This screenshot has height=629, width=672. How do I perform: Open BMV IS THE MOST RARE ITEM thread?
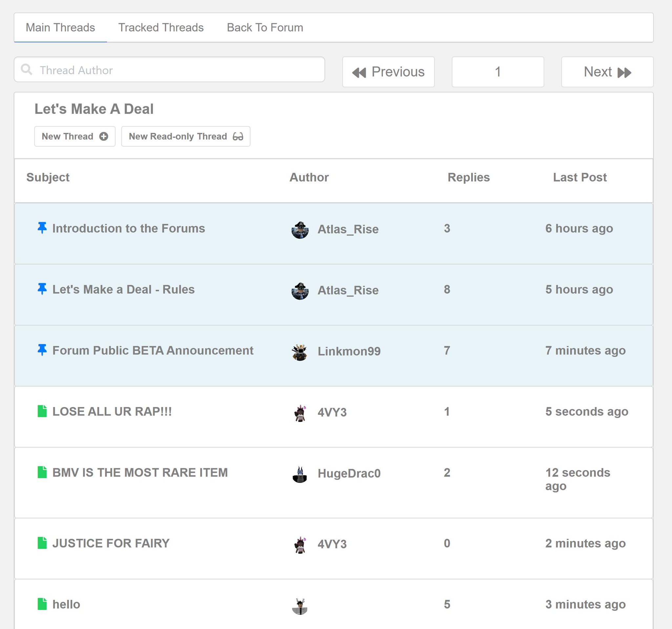tap(140, 472)
